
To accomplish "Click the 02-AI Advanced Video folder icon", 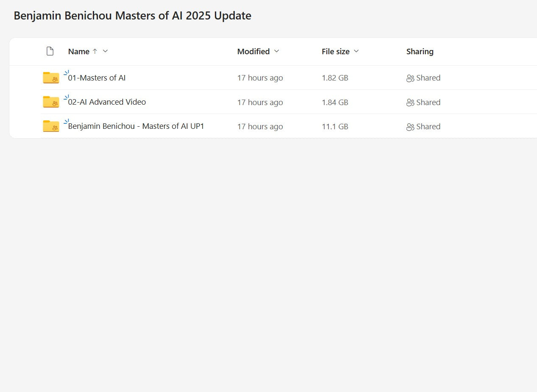I will (x=51, y=102).
